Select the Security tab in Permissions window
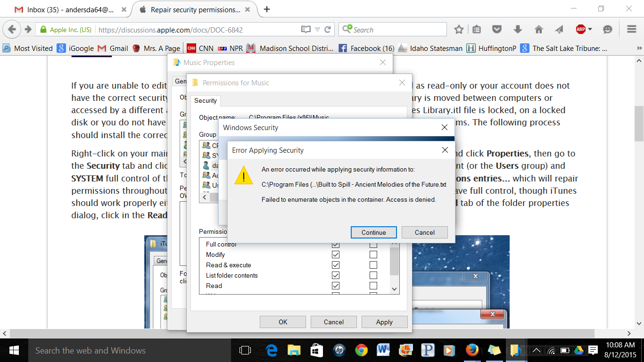 coord(206,100)
